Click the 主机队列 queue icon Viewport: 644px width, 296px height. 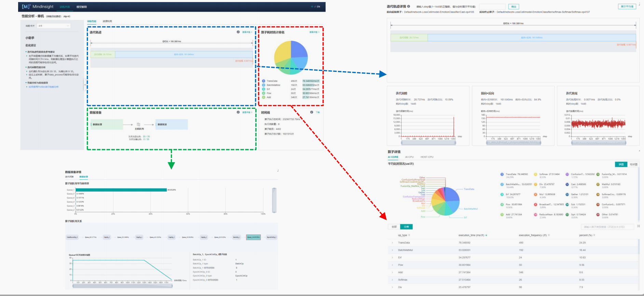click(138, 125)
